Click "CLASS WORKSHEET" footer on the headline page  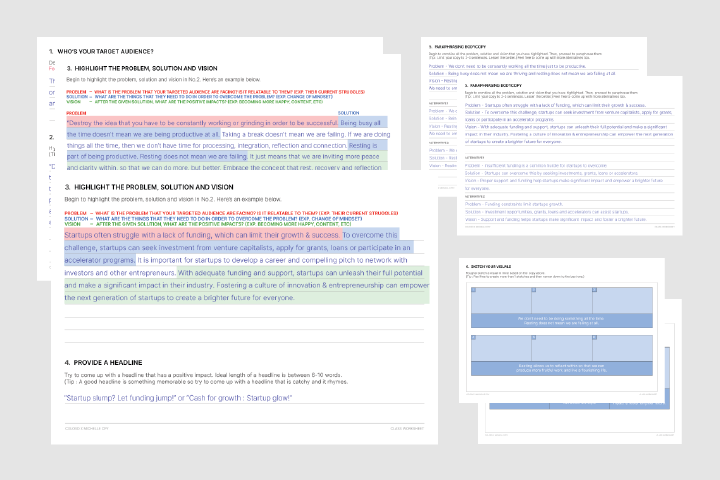click(407, 429)
